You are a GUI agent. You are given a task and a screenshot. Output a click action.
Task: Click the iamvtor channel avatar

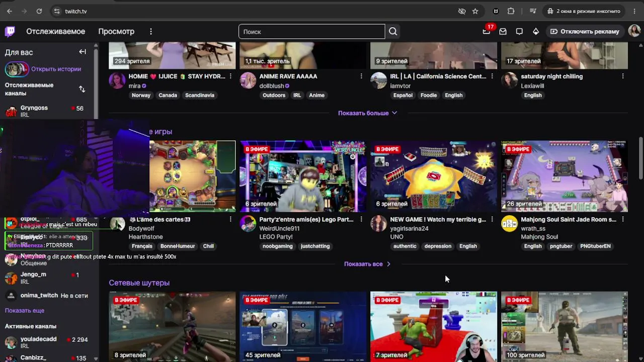click(x=379, y=80)
